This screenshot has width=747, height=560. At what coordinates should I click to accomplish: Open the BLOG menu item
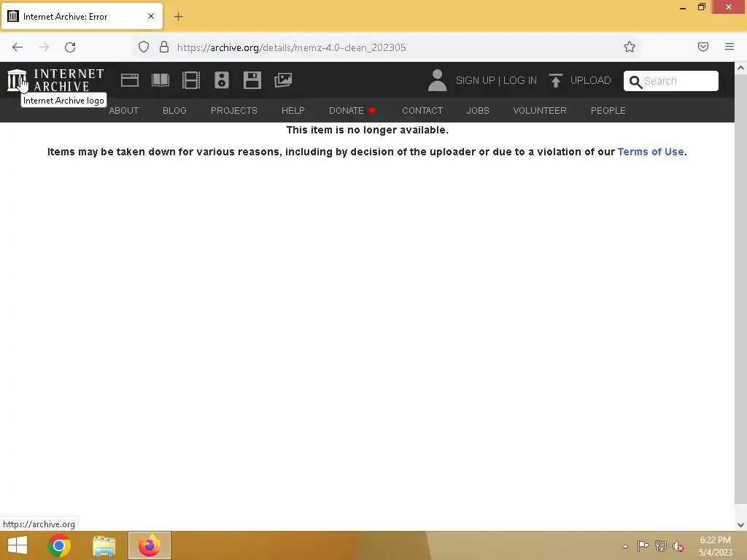[x=174, y=111]
